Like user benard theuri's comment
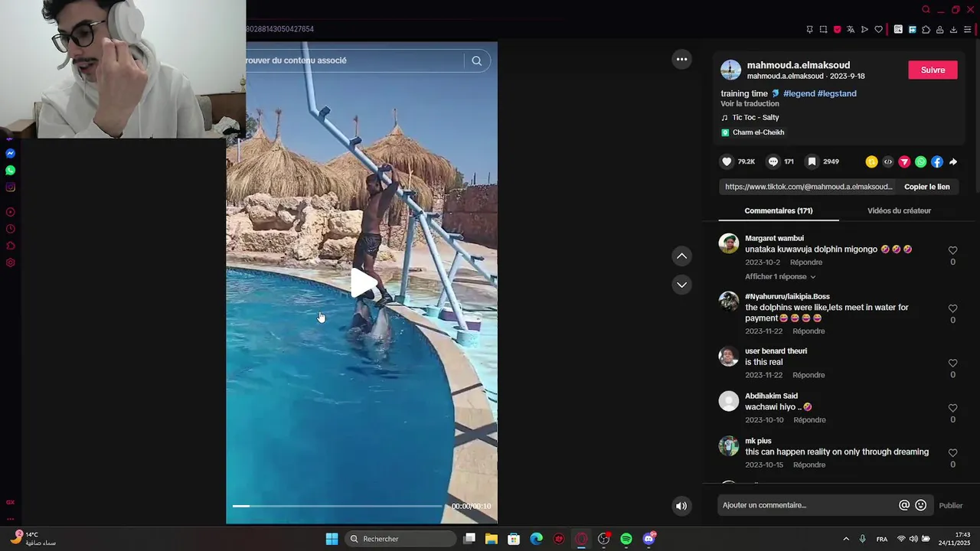 point(952,363)
